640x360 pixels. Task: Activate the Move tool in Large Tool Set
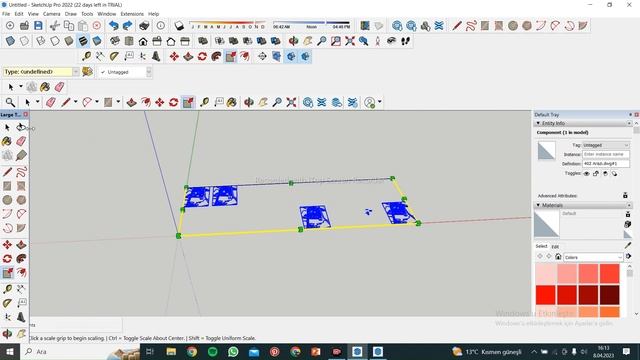tap(7, 244)
